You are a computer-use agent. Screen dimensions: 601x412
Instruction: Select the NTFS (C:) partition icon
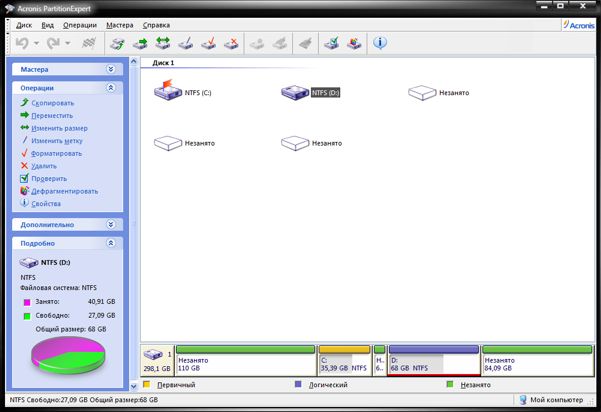[x=167, y=93]
